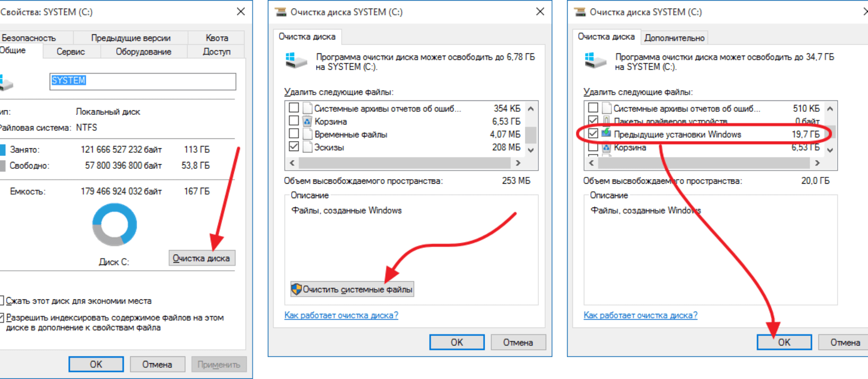Click the list's scroll-down arrow in 34,7 ГБ cleanup window
868x379 pixels.
click(830, 150)
